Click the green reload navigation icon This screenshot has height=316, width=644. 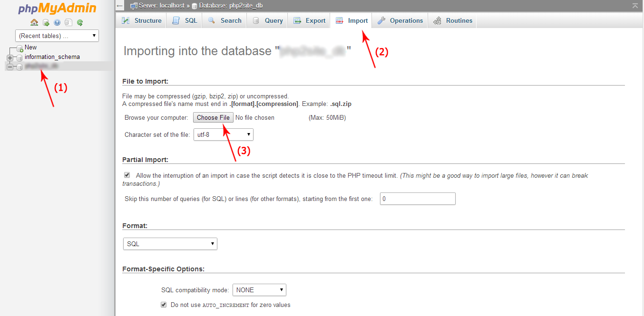click(80, 22)
